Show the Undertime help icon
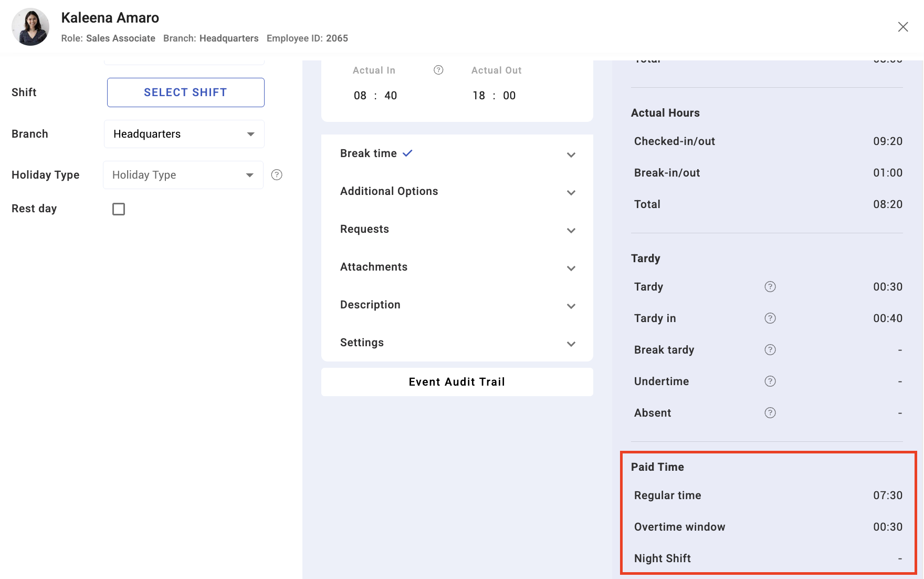Screen dimensions: 924x579 (770, 381)
